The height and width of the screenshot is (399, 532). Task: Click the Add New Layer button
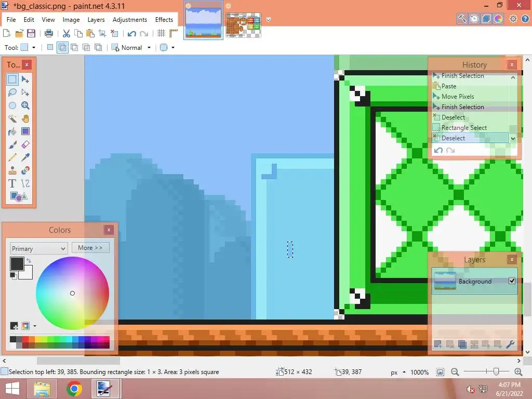pos(437,345)
